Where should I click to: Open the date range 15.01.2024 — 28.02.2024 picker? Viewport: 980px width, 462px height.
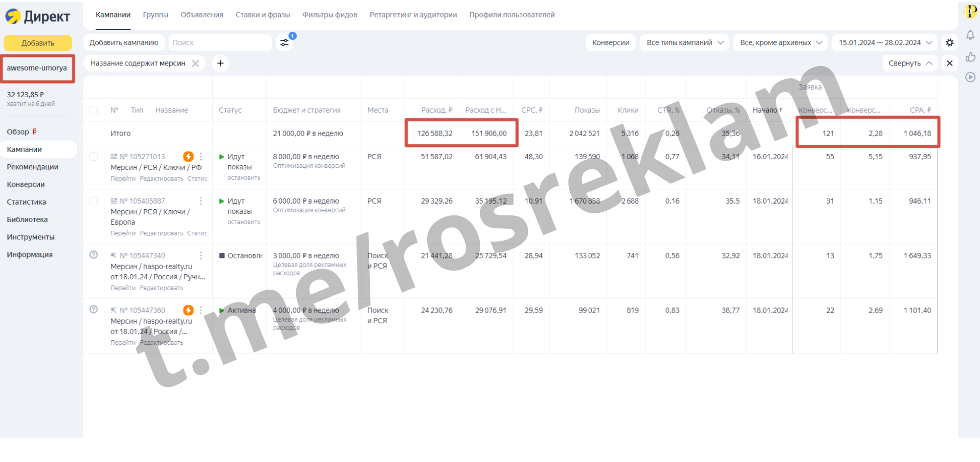885,43
